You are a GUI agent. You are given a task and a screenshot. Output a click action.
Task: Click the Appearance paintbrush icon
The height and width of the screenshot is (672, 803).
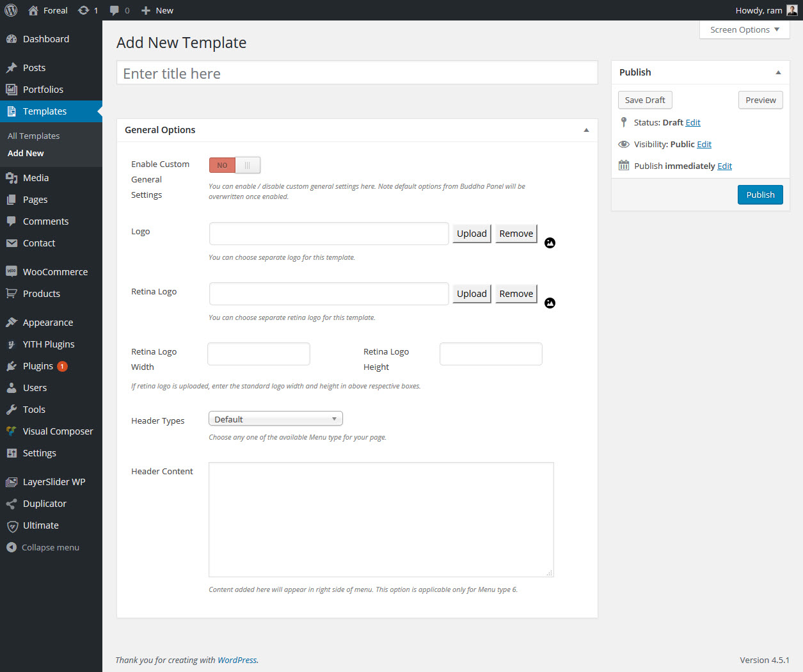pyautogui.click(x=12, y=323)
